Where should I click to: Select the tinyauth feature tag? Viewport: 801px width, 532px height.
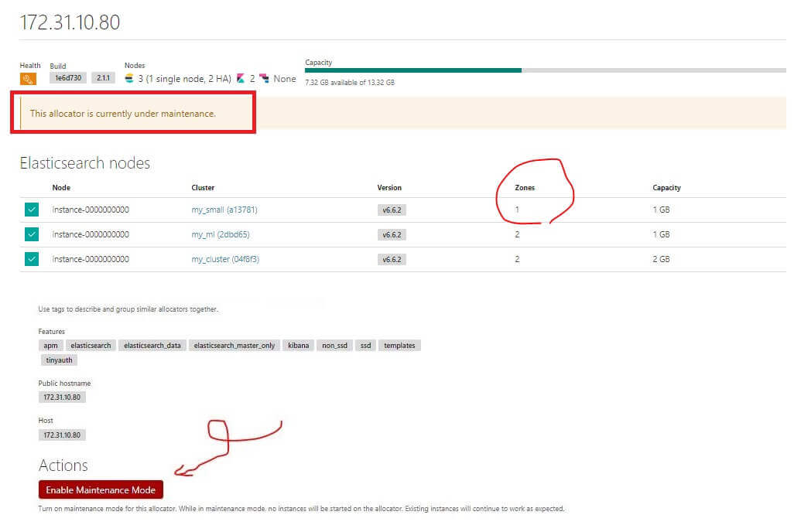pyautogui.click(x=60, y=360)
